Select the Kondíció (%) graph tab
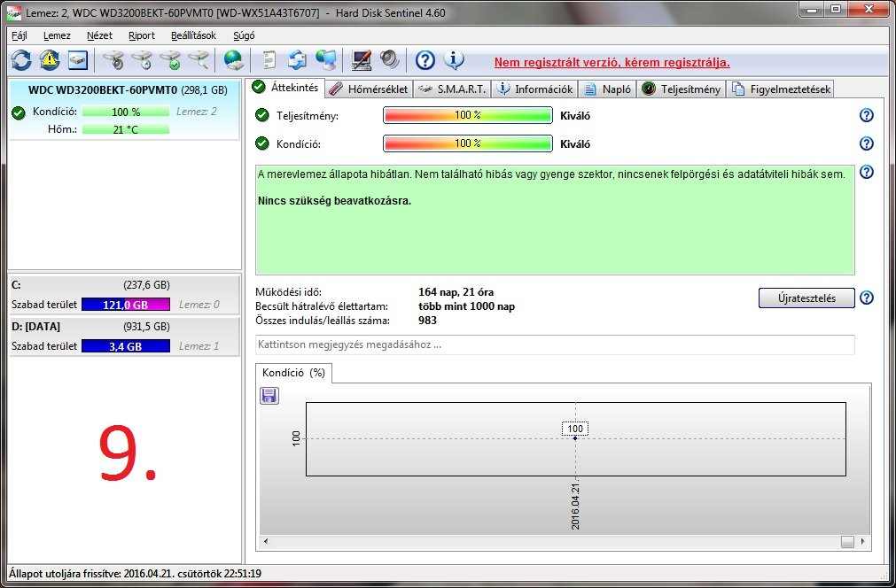The width and height of the screenshot is (896, 588). pos(293,373)
